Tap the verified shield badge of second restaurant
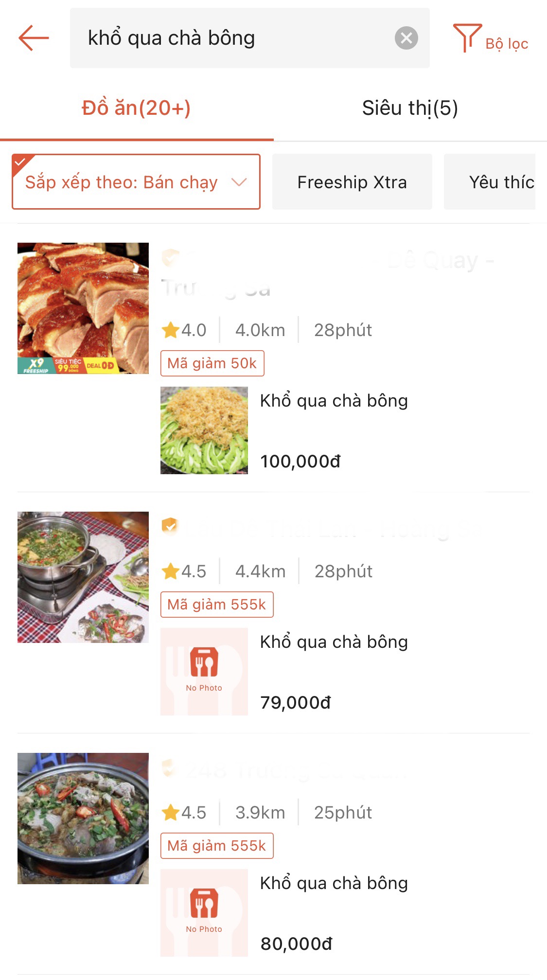547x980 pixels. (x=170, y=526)
